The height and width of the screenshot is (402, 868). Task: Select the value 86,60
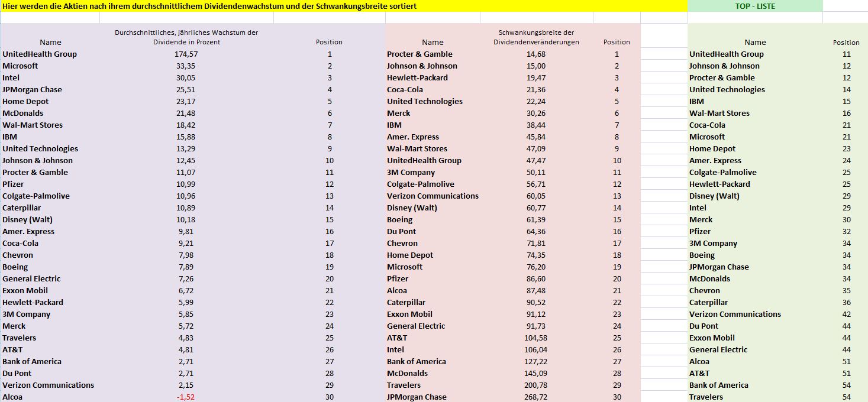point(536,278)
